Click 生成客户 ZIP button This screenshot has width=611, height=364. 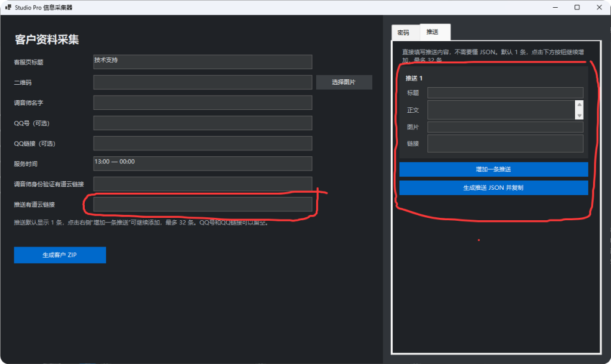pos(60,255)
